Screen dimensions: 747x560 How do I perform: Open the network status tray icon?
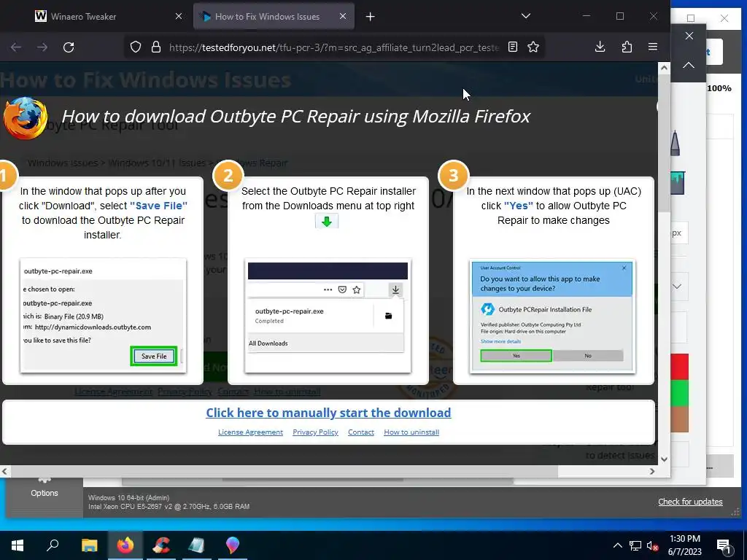click(635, 545)
